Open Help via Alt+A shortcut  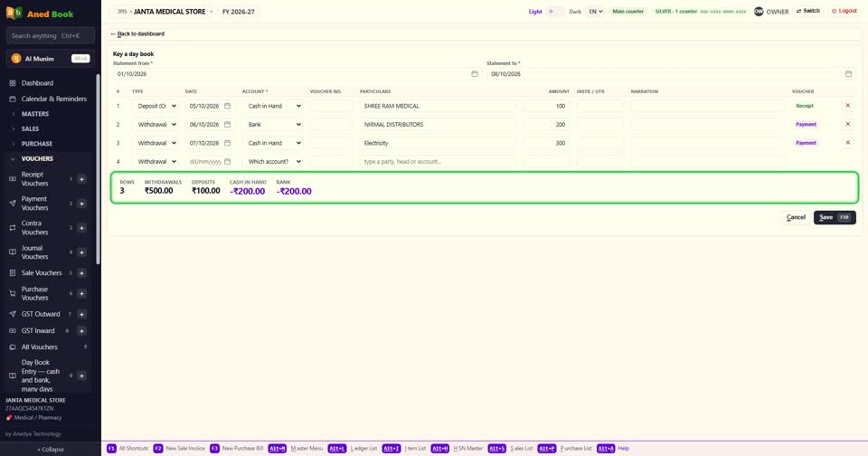(613, 448)
